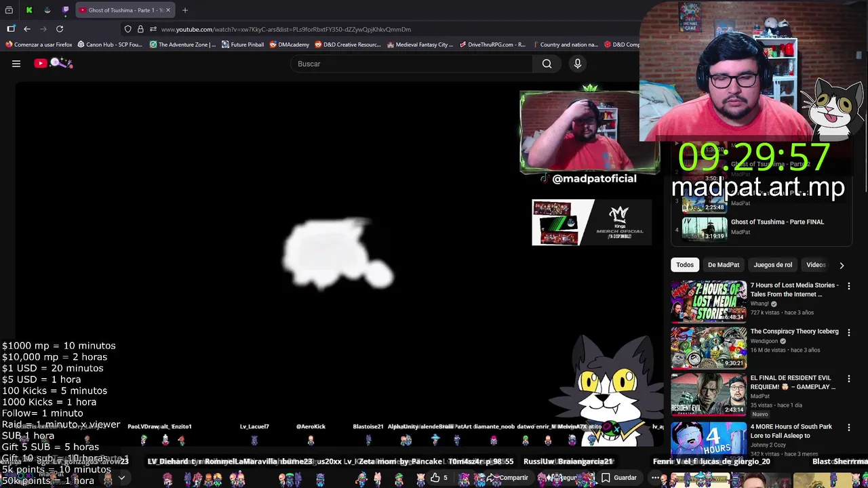Open The Adventure Zone bookmark

tap(183, 45)
